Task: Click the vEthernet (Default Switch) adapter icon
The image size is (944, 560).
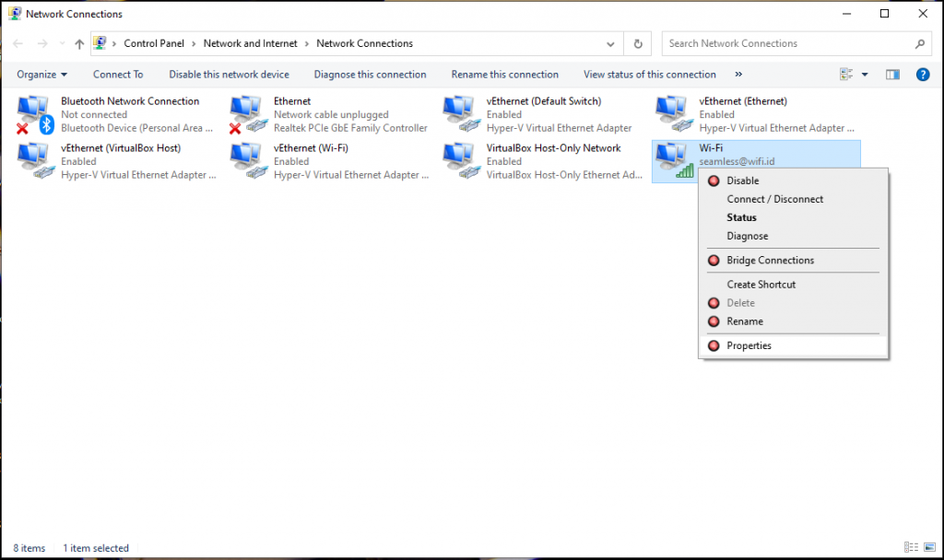Action: pyautogui.click(x=461, y=114)
